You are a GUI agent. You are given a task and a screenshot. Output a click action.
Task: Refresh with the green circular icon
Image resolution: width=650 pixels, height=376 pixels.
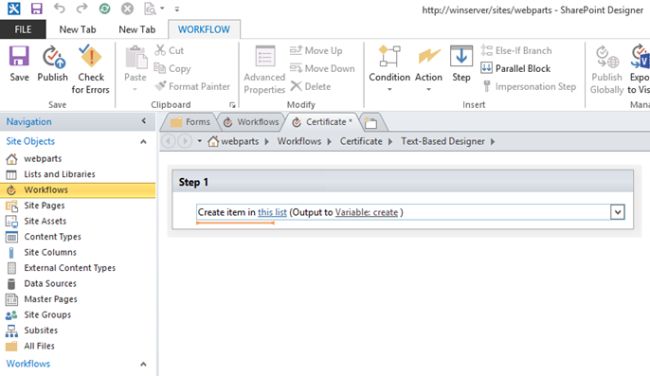pyautogui.click(x=104, y=8)
